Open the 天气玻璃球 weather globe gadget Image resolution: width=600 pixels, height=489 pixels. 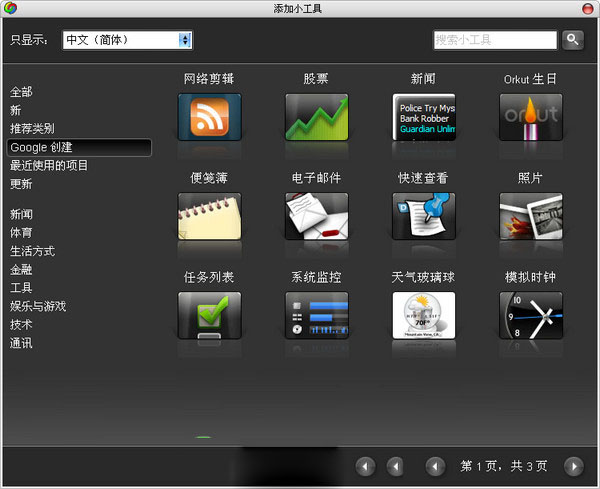point(423,315)
